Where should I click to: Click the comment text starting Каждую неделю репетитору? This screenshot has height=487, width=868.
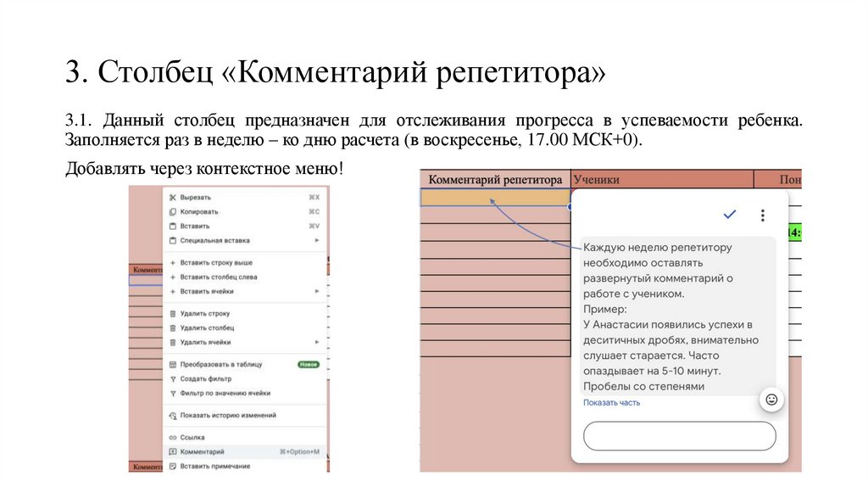[670, 316]
